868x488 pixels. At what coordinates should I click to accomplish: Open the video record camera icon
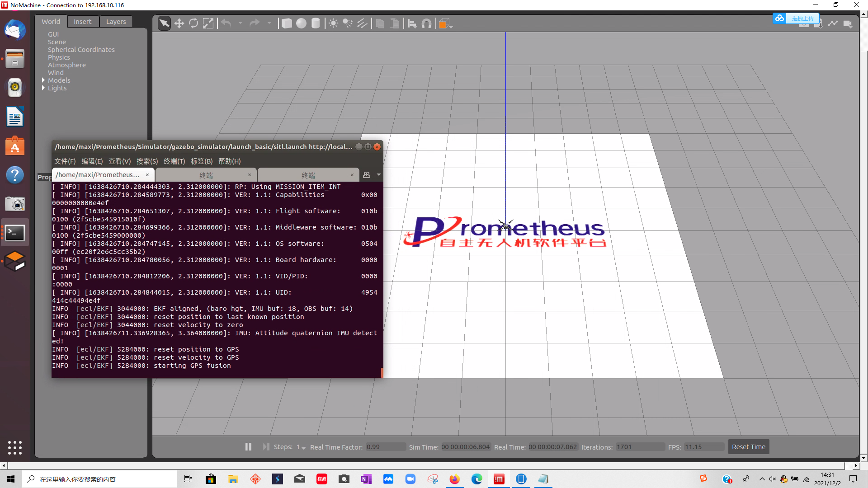(x=848, y=23)
